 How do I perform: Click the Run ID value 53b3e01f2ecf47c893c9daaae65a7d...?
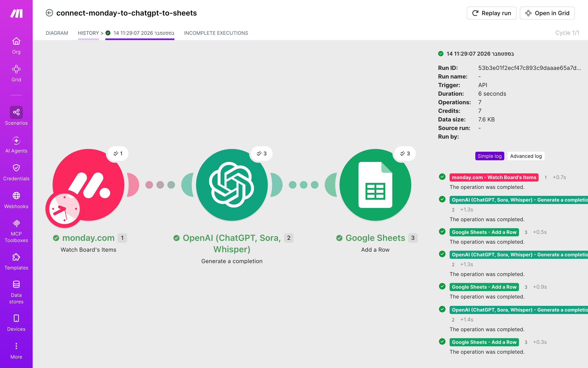pos(529,68)
